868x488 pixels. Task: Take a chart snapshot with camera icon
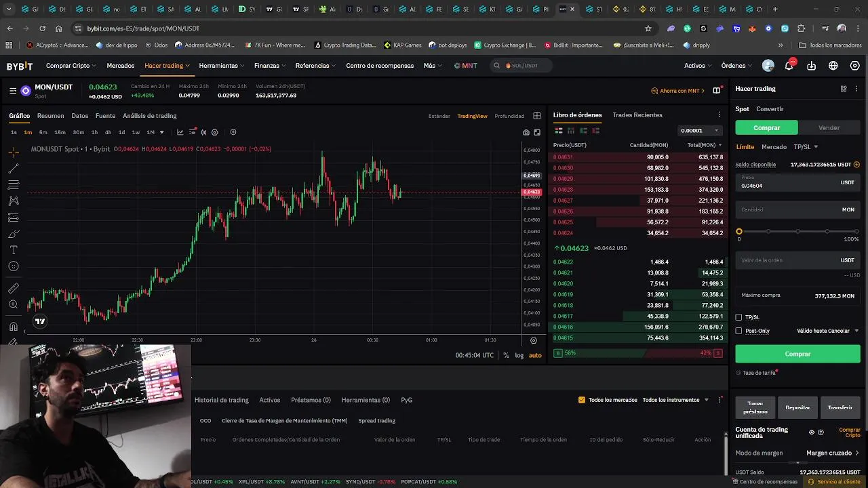526,132
